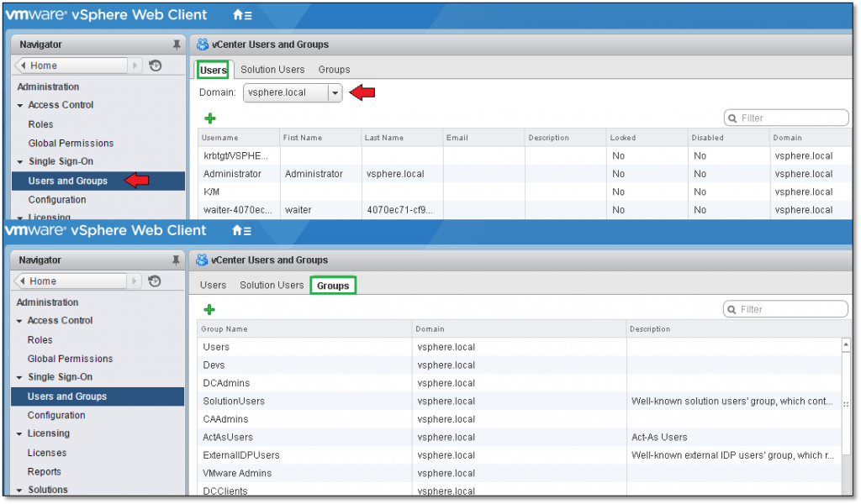Open Configuration in the Groups-view Navigator
Image resolution: width=861 pixels, height=504 pixels.
tap(56, 415)
